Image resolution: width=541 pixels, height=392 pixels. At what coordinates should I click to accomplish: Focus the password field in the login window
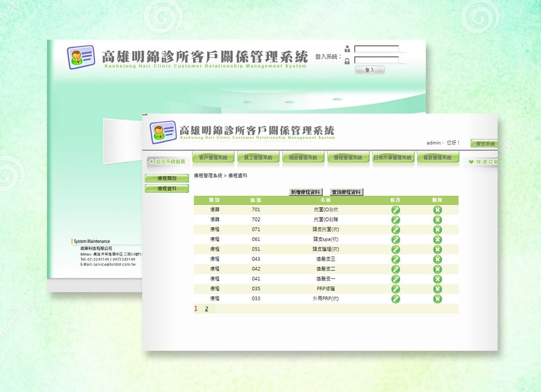pyautogui.click(x=376, y=60)
